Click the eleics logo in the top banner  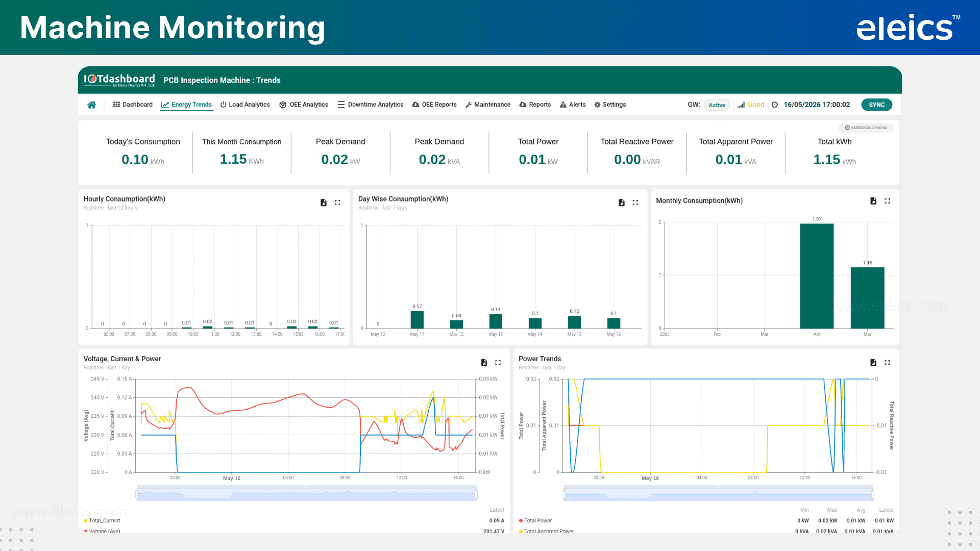point(908,28)
